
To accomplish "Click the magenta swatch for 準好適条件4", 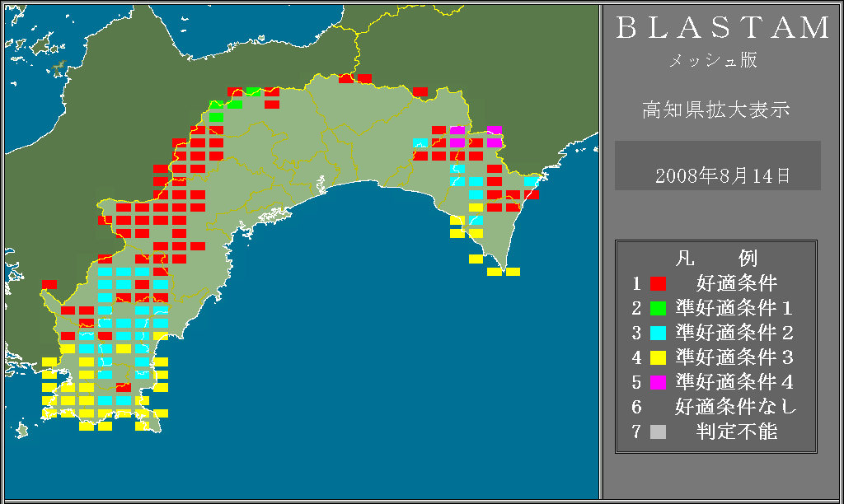I will pos(658,382).
